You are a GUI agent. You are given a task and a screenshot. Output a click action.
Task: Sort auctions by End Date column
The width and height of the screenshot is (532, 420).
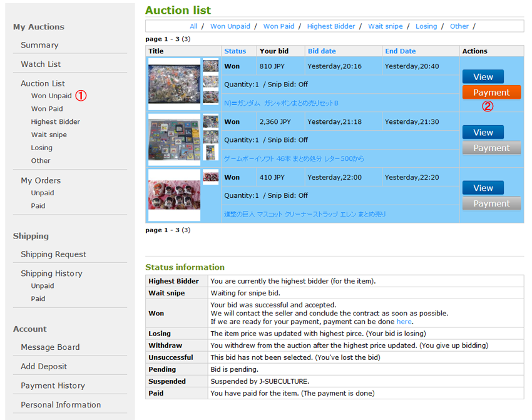click(x=400, y=51)
